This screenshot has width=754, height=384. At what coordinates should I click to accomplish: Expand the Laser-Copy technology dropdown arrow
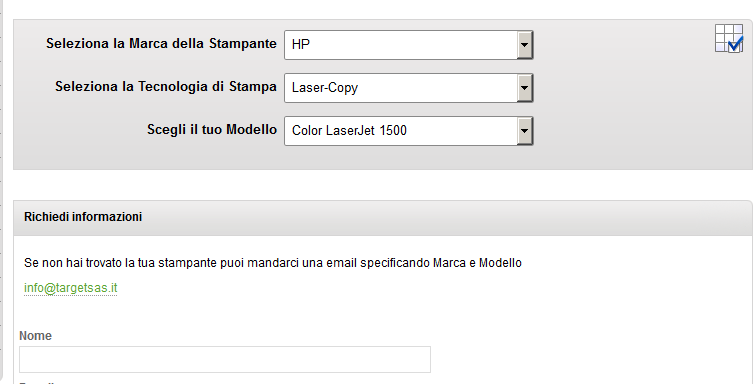(525, 88)
